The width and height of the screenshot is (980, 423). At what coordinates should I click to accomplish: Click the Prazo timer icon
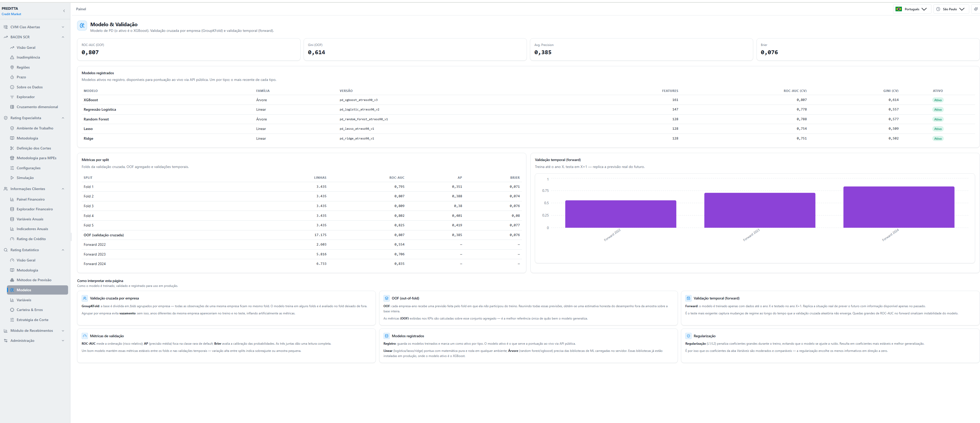[x=12, y=77]
